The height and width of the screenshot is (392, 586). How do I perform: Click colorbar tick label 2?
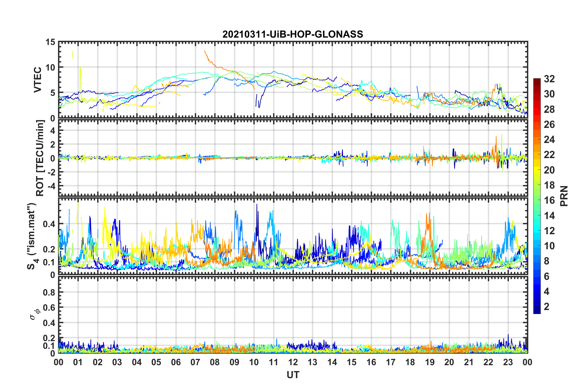click(x=547, y=307)
